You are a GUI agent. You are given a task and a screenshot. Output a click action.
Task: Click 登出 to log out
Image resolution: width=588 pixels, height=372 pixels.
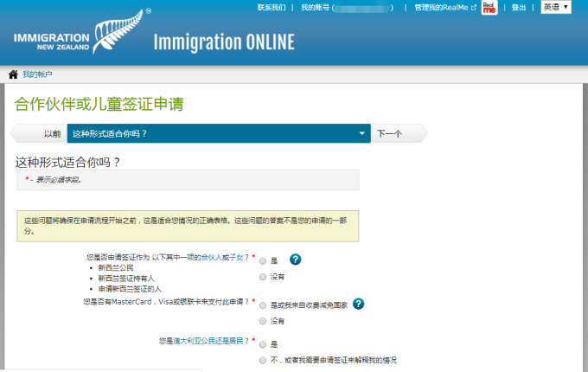pyautogui.click(x=519, y=7)
